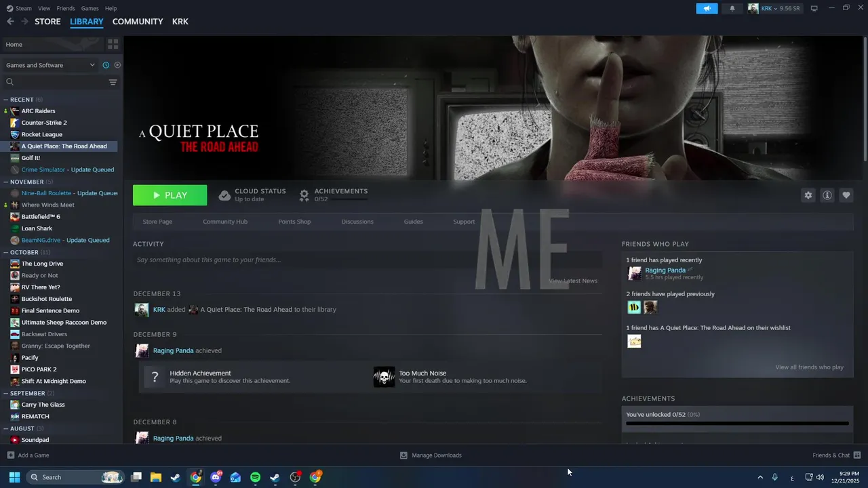868x488 pixels.
Task: Open the Friends menu
Action: pos(66,8)
